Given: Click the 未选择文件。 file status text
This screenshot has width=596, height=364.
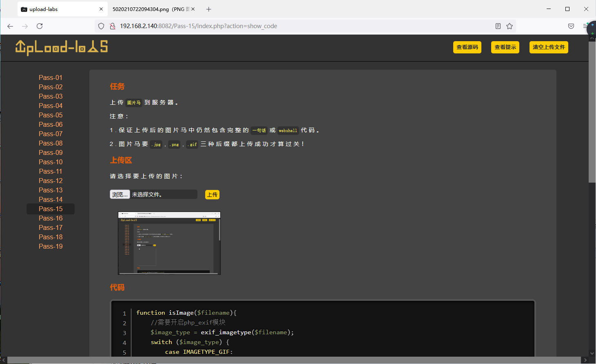Looking at the screenshot, I should click(x=147, y=195).
